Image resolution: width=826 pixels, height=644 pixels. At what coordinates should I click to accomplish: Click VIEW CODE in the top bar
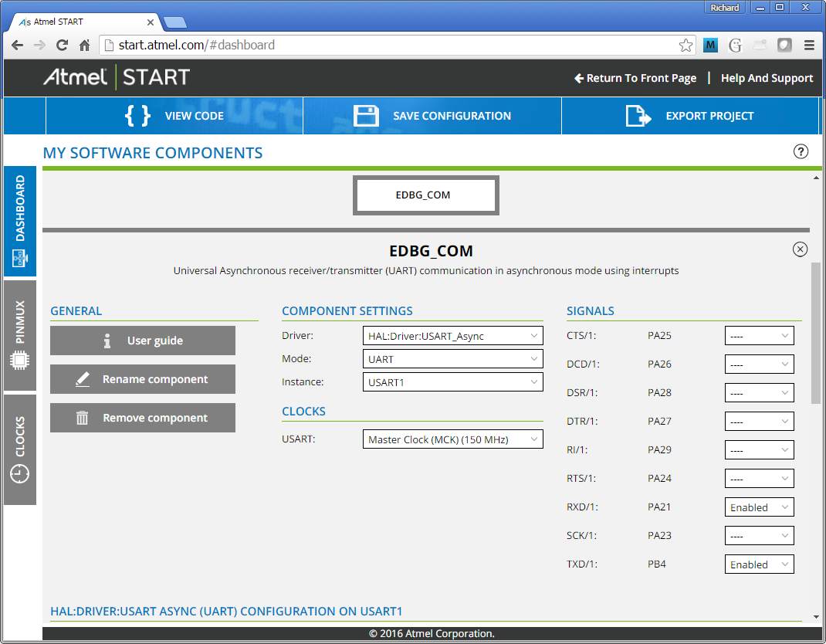[174, 115]
